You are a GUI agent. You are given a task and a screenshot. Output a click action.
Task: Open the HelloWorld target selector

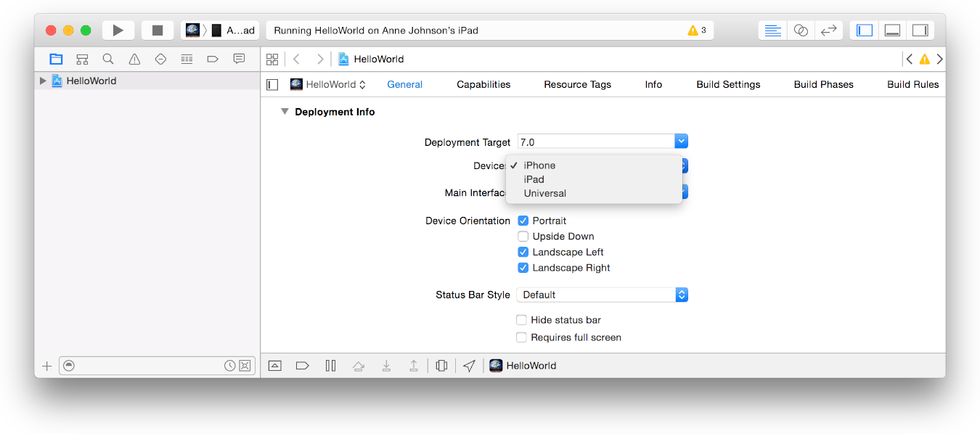pyautogui.click(x=328, y=84)
